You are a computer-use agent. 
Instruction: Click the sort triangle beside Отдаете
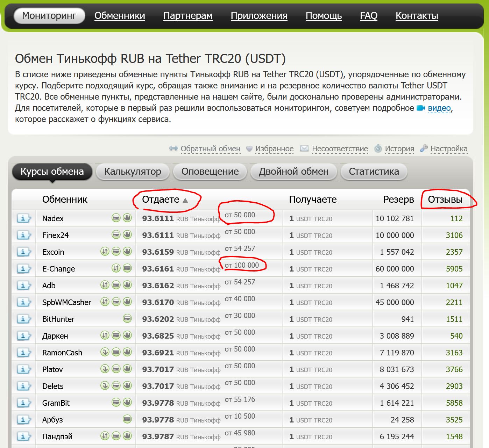coord(185,200)
